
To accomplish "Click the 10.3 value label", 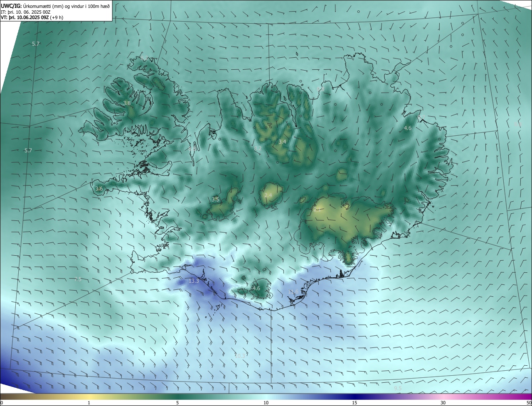I will tap(240, 356).
